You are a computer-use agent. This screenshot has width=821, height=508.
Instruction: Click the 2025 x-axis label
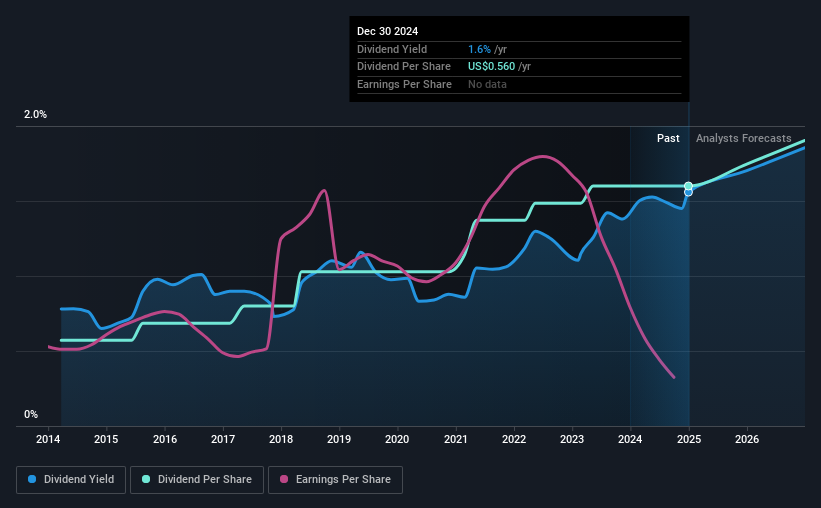click(x=689, y=439)
